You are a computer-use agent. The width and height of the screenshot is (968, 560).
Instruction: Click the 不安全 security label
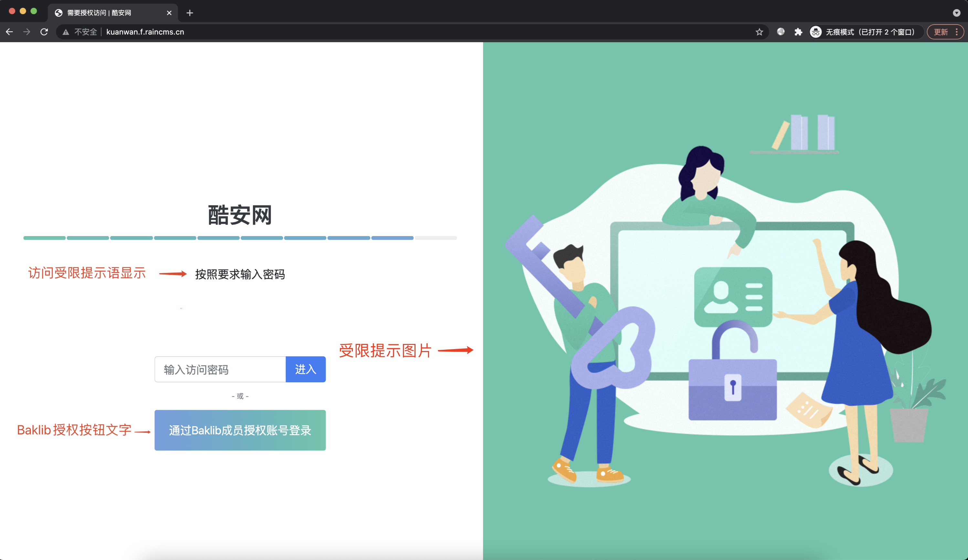(x=85, y=32)
